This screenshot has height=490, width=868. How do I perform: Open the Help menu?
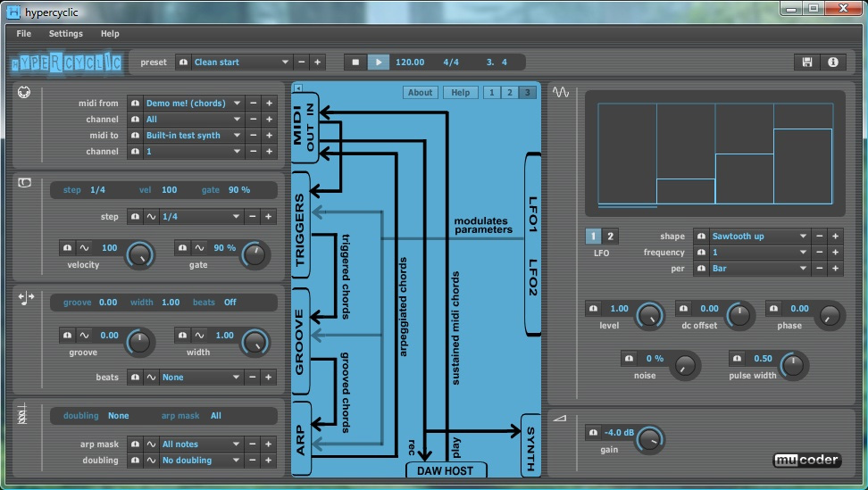(x=110, y=34)
